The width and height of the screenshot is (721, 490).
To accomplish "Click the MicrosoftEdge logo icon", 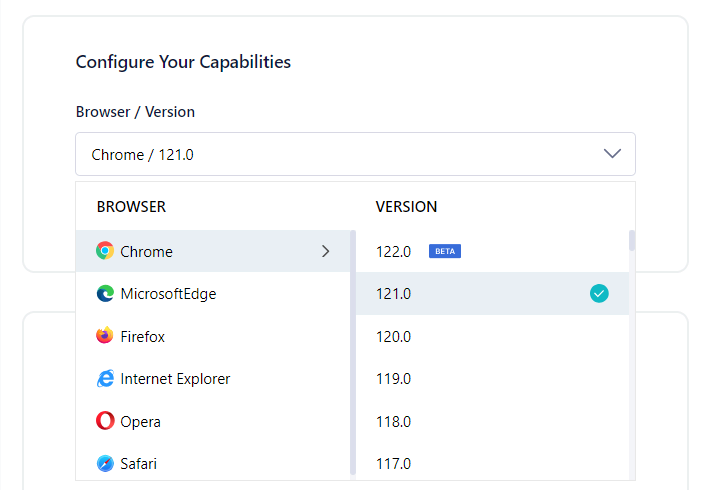I will pyautogui.click(x=105, y=293).
